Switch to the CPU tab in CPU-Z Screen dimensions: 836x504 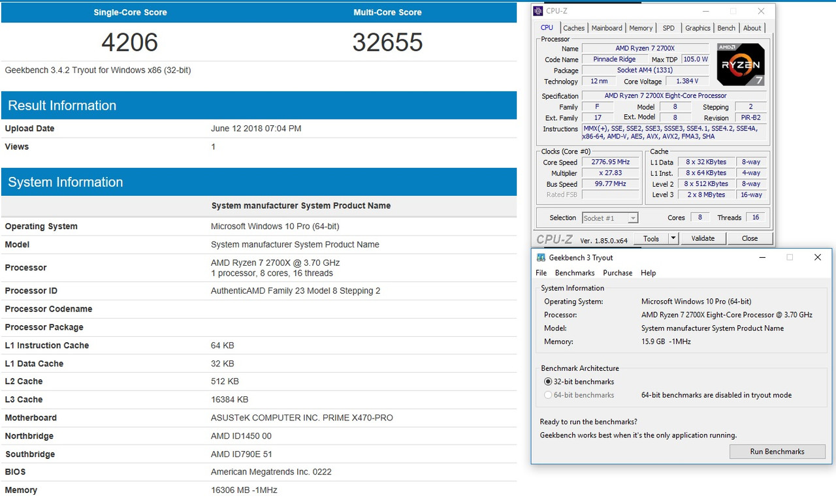[547, 28]
